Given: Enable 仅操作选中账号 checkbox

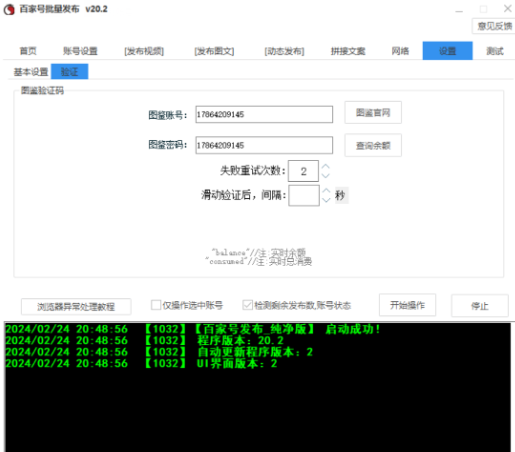Looking at the screenshot, I should pyautogui.click(x=156, y=305).
